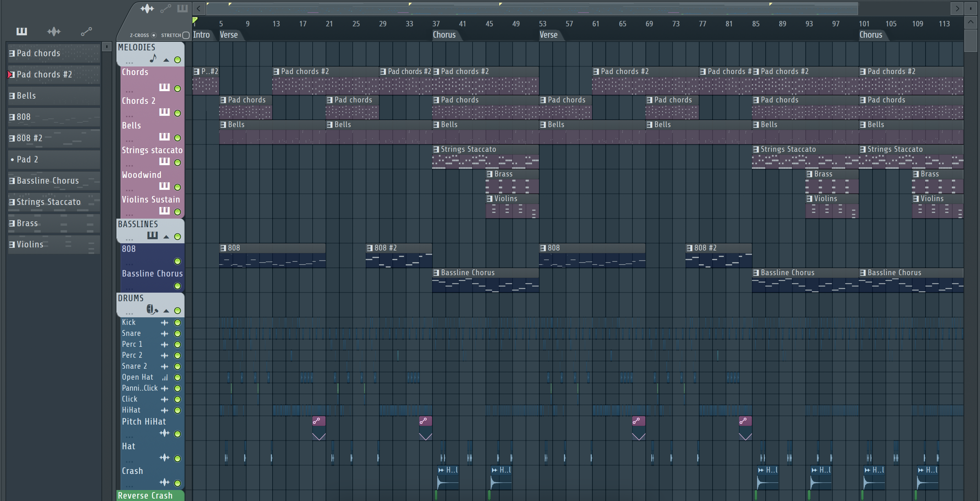Click the piano icon on the BASSLINES group
Viewport: 980px width, 501px height.
point(153,235)
